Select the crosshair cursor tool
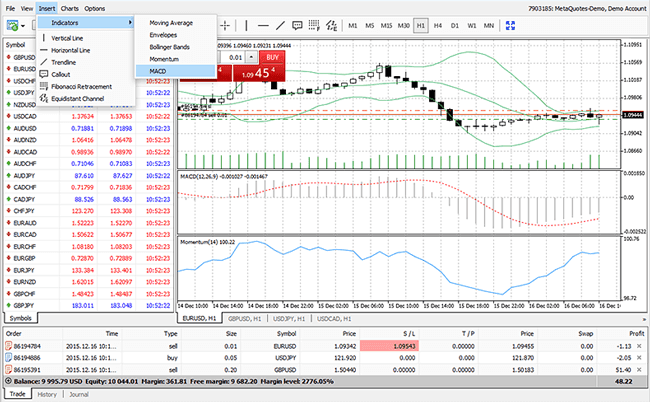This screenshot has width=650, height=402. click(x=225, y=26)
